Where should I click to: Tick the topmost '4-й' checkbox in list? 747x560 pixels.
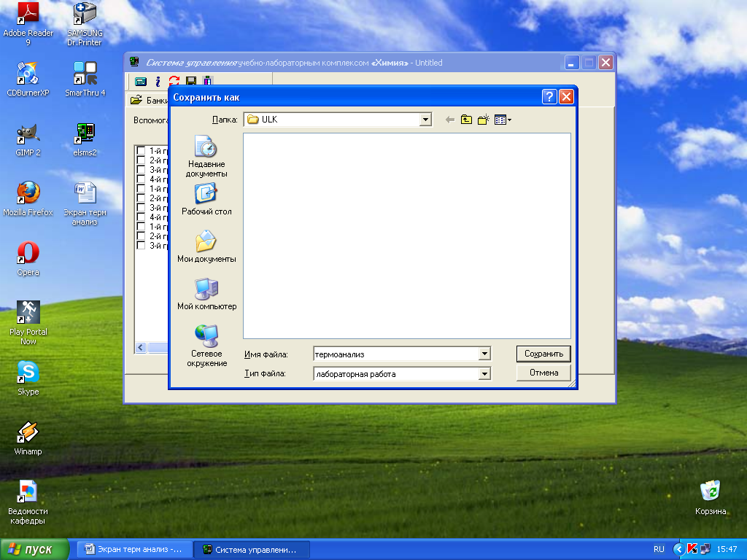141,179
